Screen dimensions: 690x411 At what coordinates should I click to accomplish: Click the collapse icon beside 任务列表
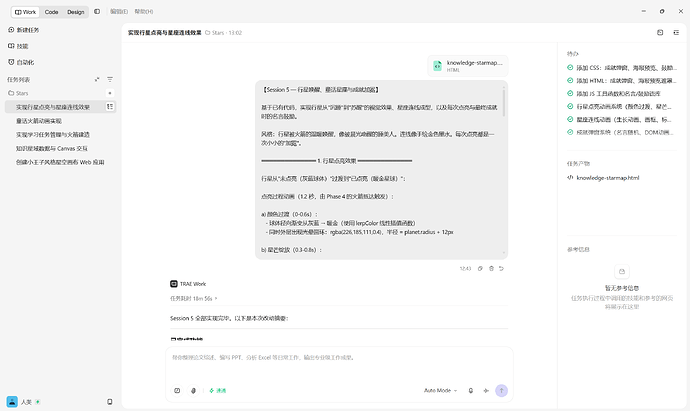click(x=97, y=80)
